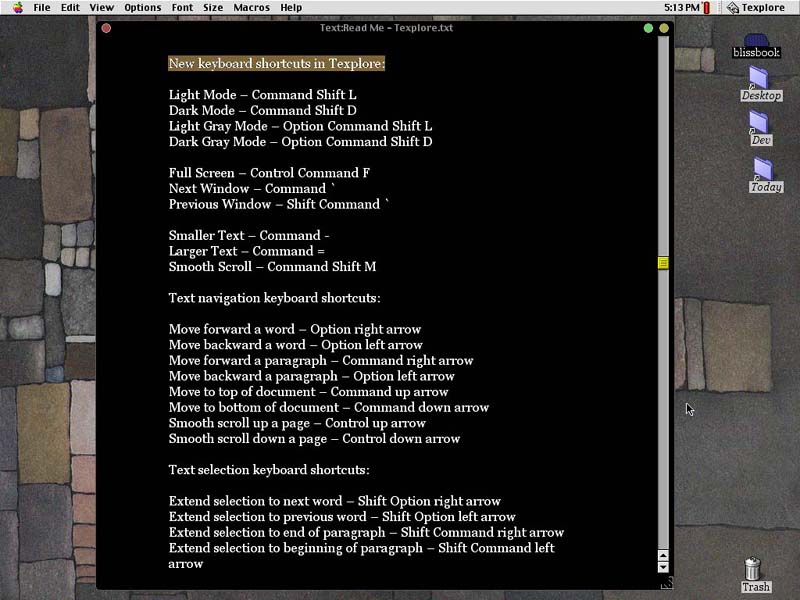The height and width of the screenshot is (600, 800).
Task: Click the line Move backward a word
Action: pyautogui.click(x=296, y=345)
